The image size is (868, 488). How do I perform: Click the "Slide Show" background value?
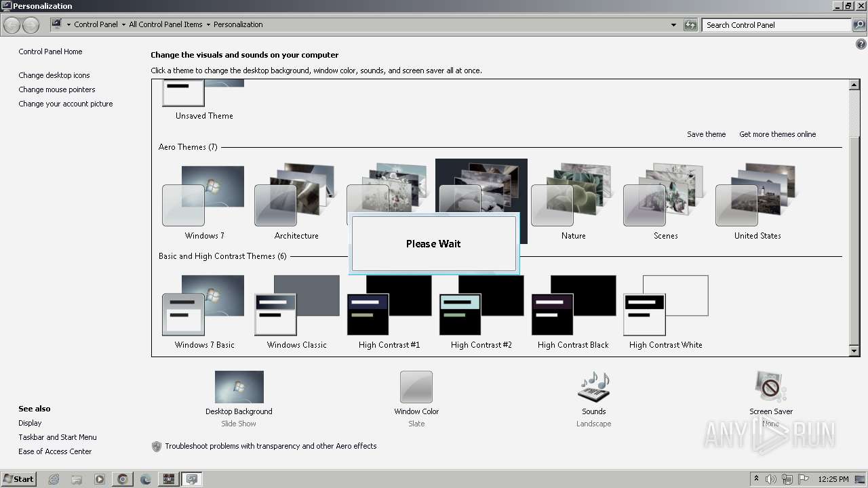pyautogui.click(x=239, y=424)
